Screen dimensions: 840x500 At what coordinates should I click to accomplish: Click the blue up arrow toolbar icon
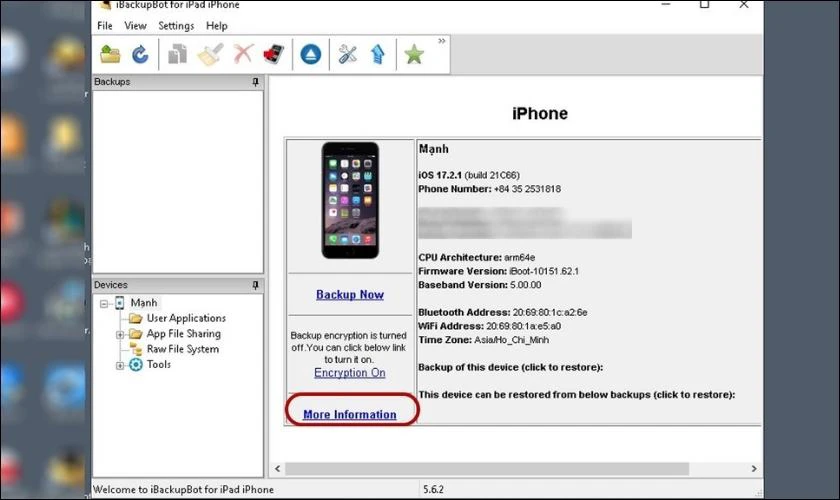point(378,54)
